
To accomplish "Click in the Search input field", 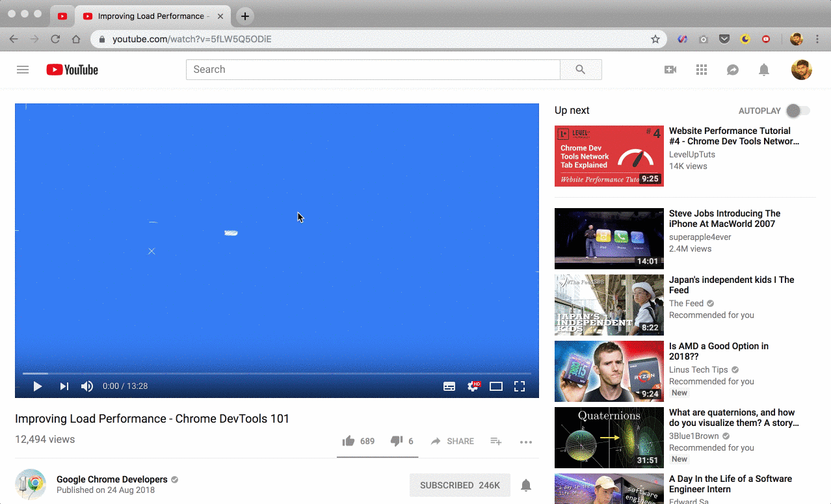I will point(373,70).
